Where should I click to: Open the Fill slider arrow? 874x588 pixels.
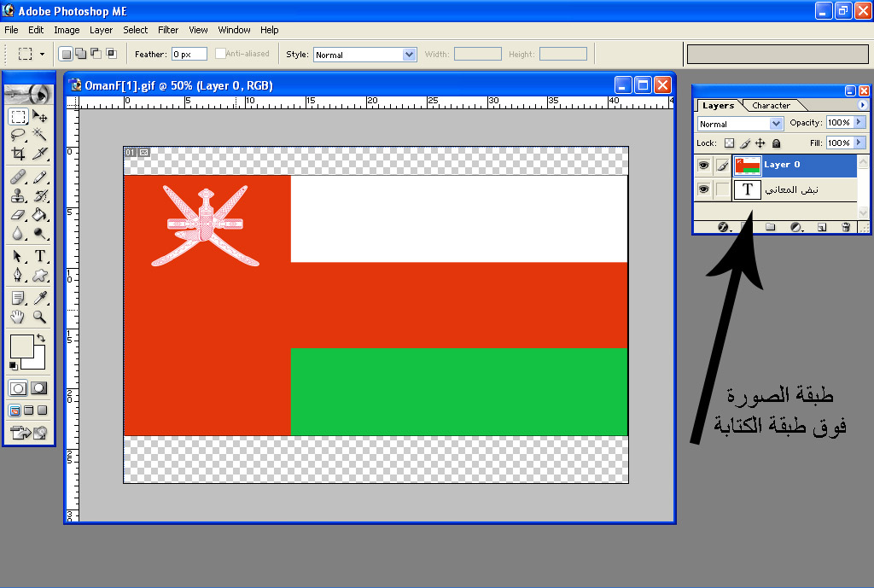point(859,143)
